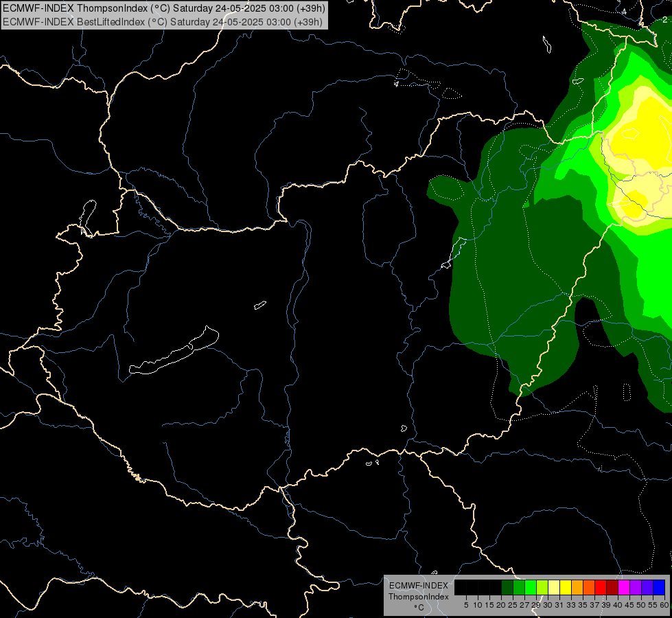
Task: Click the legend scale value 31
Action: click(559, 605)
